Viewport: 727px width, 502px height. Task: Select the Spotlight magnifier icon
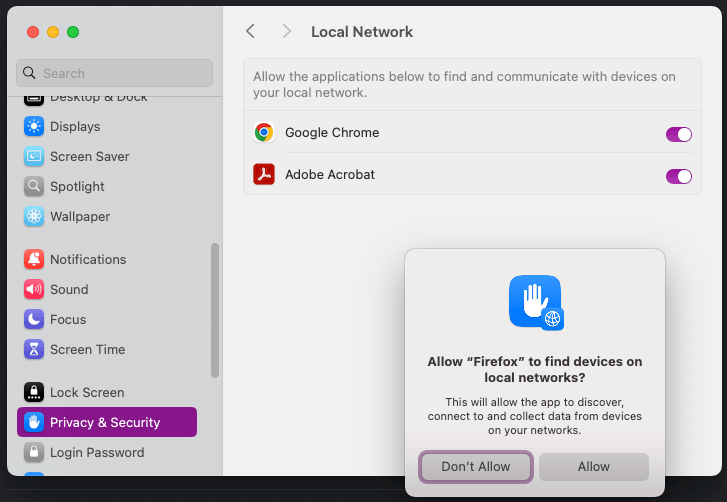(x=34, y=187)
